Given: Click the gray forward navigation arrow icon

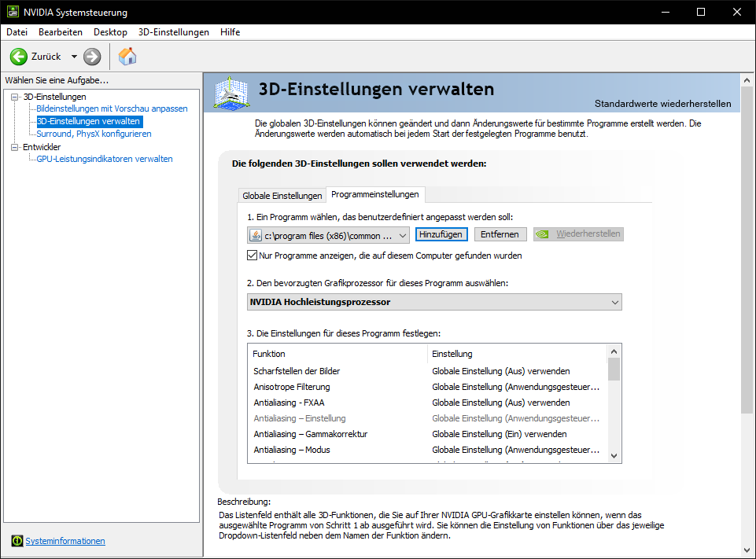Looking at the screenshot, I should (x=92, y=57).
